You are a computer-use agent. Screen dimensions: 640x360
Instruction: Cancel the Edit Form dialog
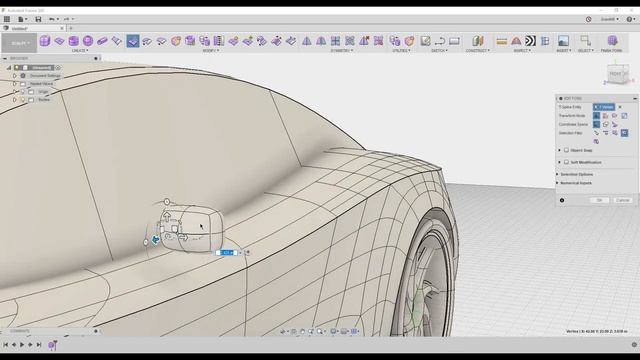point(622,200)
